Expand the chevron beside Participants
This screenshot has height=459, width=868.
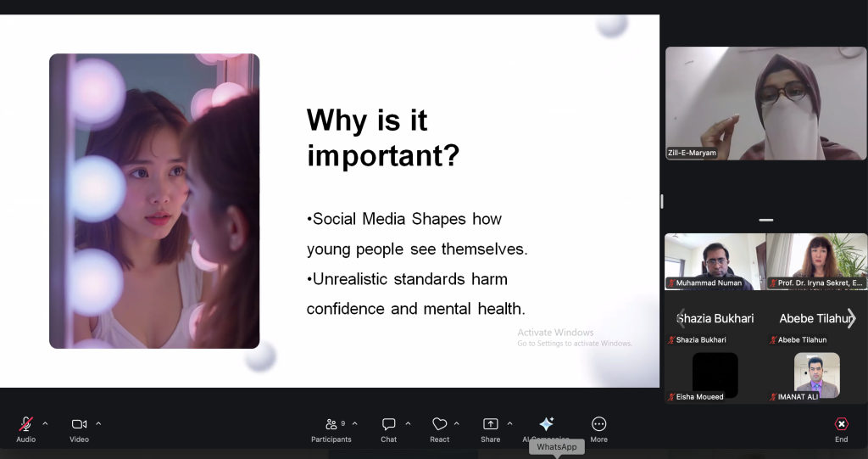pos(355,423)
